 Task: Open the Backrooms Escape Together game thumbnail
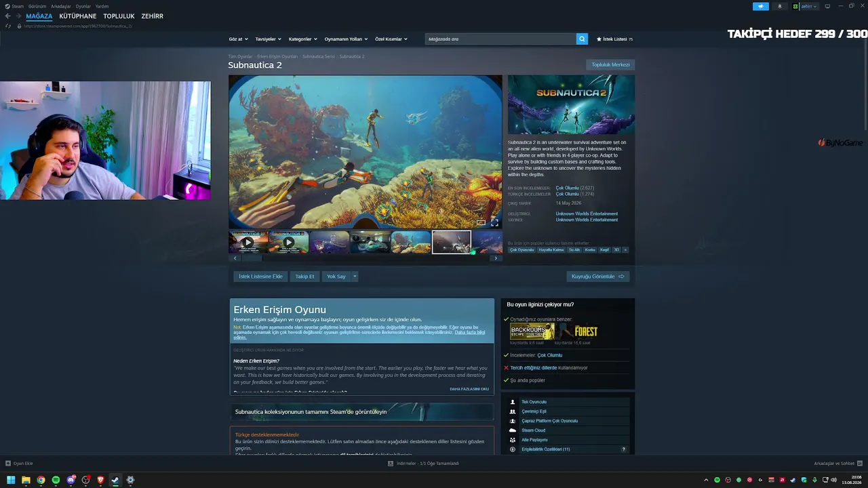[x=532, y=331]
